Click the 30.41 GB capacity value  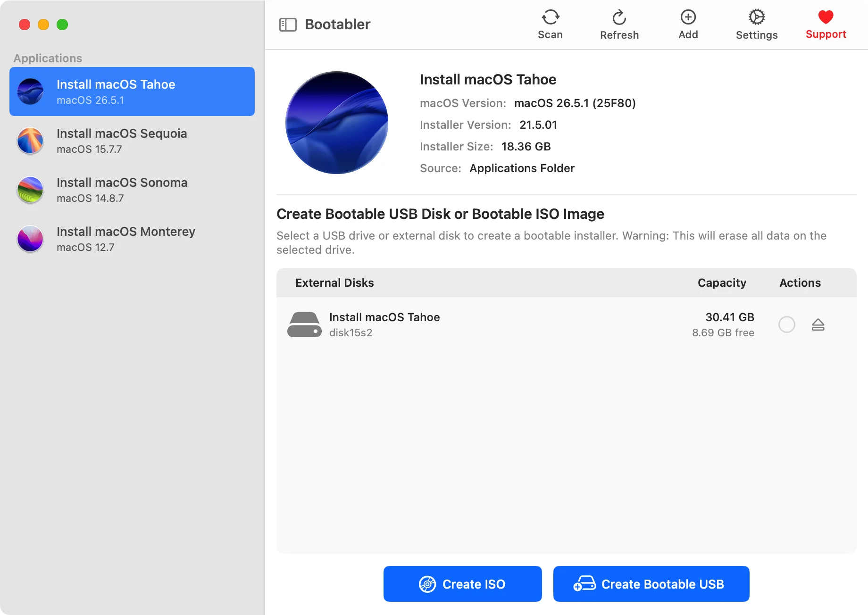click(x=730, y=317)
